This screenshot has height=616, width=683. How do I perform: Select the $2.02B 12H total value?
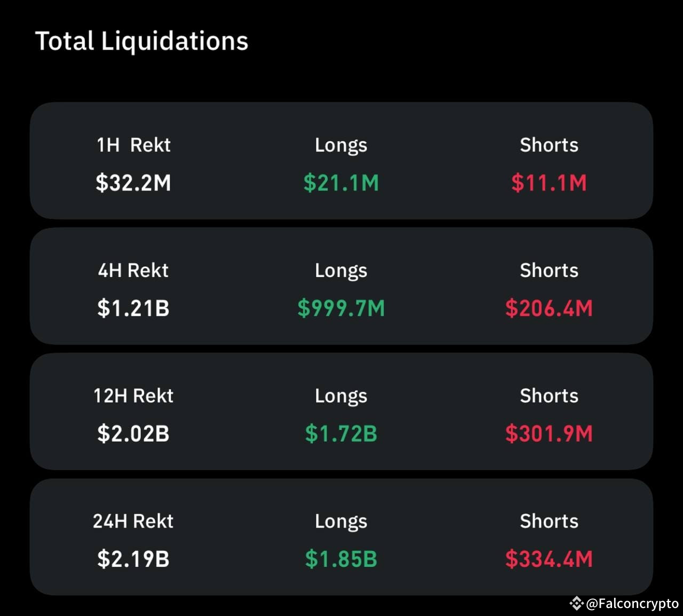[133, 434]
